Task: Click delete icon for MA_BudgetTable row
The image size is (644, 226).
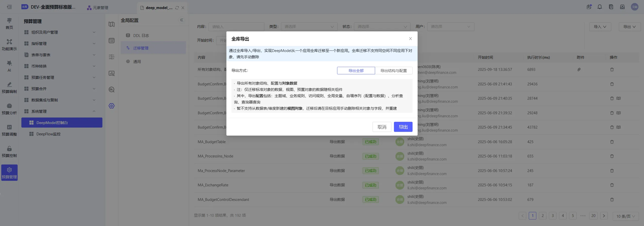Action: [x=612, y=142]
